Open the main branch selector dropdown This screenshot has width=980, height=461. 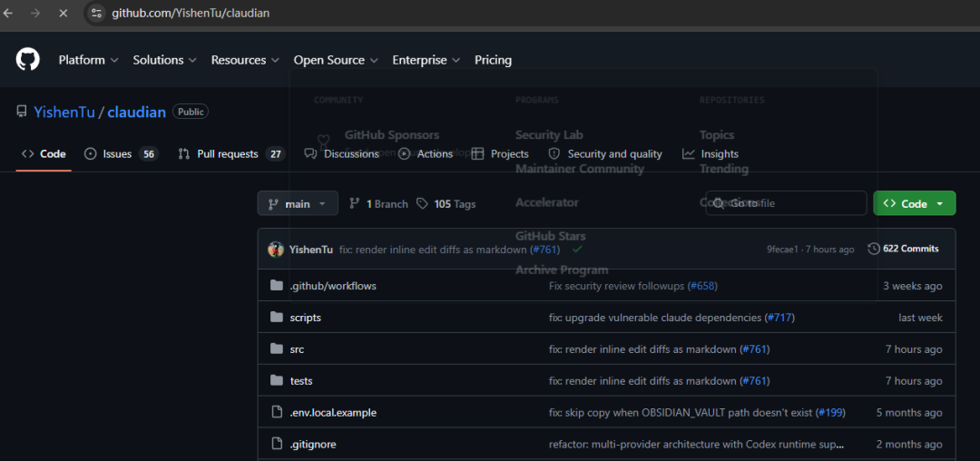pyautogui.click(x=298, y=203)
